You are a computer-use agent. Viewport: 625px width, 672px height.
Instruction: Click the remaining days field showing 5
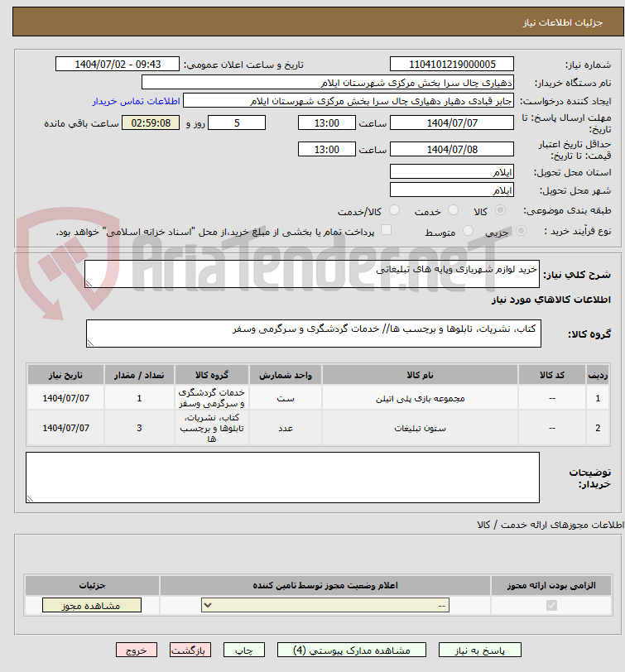[x=237, y=123]
